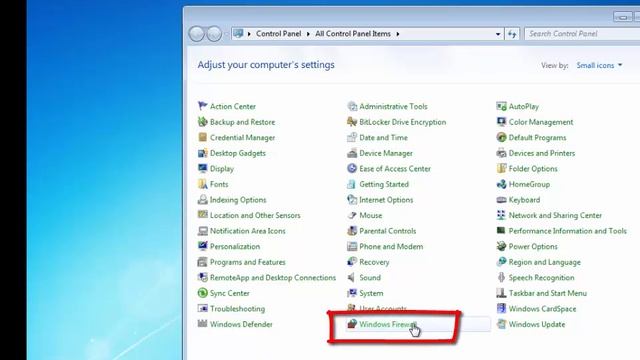The height and width of the screenshot is (360, 640).
Task: Click the computer icon in address bar
Action: (x=238, y=33)
